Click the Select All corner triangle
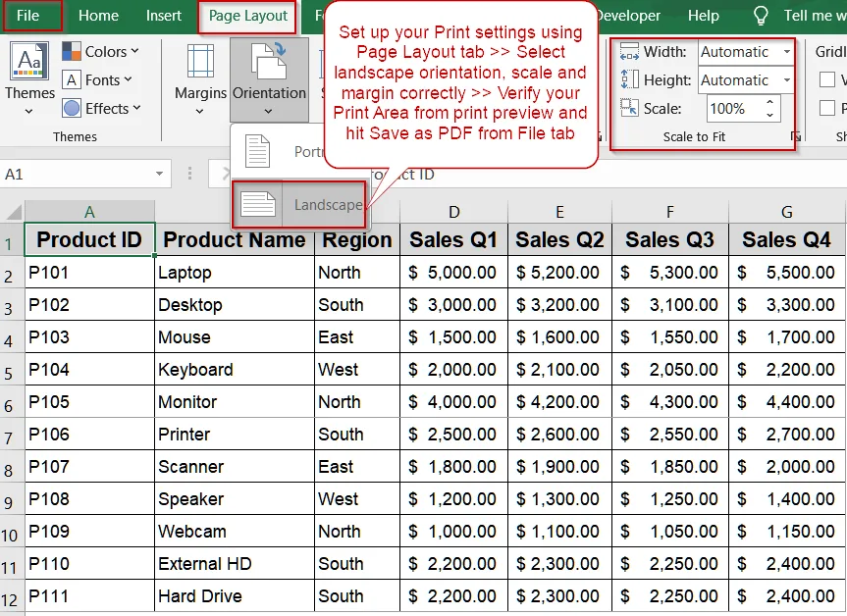 point(14,211)
